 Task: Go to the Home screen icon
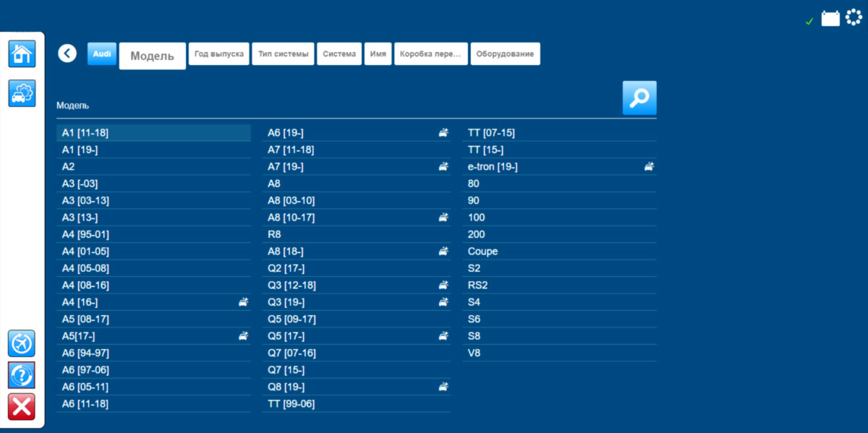(22, 54)
